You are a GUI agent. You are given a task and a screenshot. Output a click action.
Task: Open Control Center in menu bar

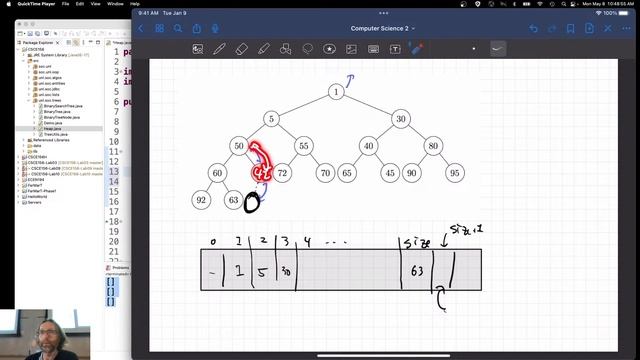pyautogui.click(x=573, y=4)
